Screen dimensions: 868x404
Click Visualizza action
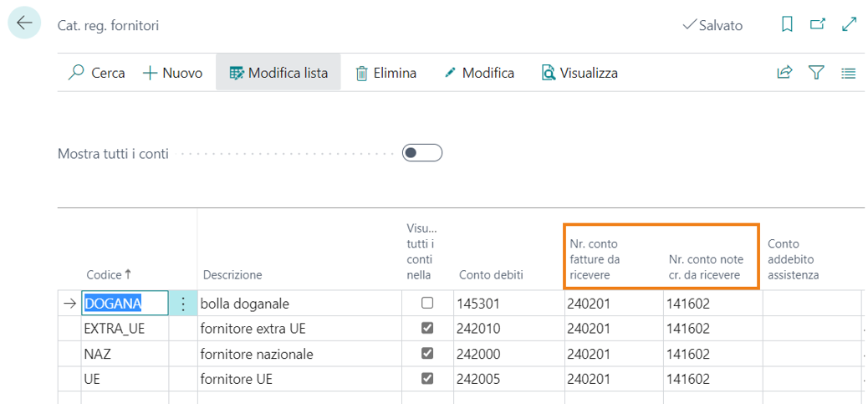point(580,73)
